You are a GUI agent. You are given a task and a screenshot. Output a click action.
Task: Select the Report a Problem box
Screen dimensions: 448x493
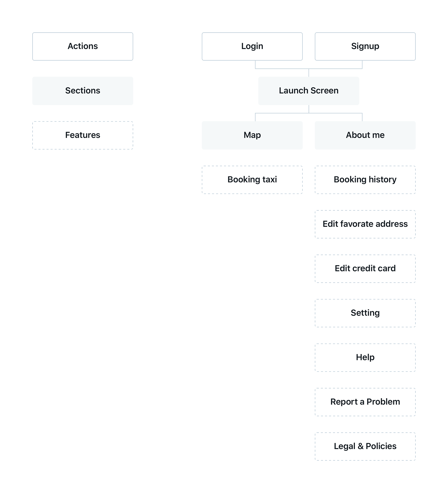coord(365,402)
